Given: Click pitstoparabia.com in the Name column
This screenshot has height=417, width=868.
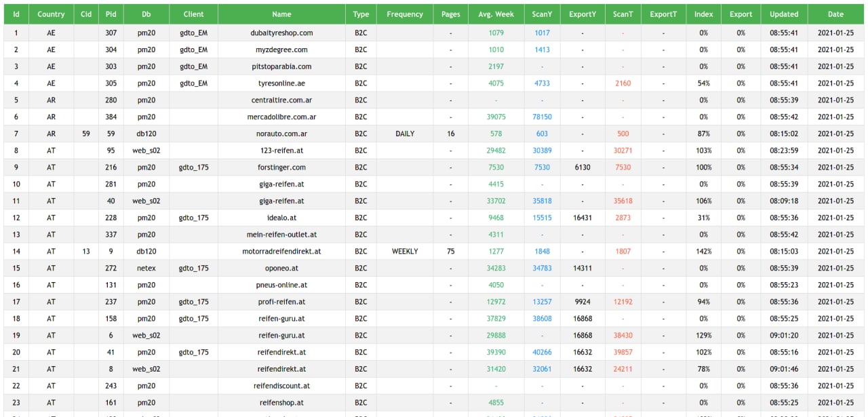Looking at the screenshot, I should coord(281,66).
